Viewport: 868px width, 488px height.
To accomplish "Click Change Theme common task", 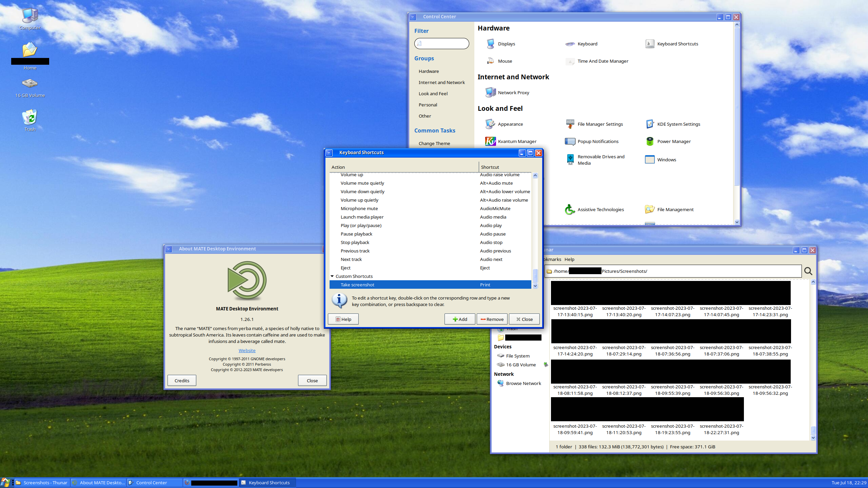I will click(x=434, y=143).
